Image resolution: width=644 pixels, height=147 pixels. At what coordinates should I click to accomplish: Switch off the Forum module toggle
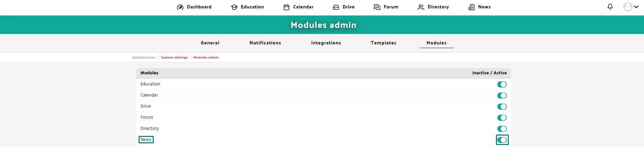[502, 118]
